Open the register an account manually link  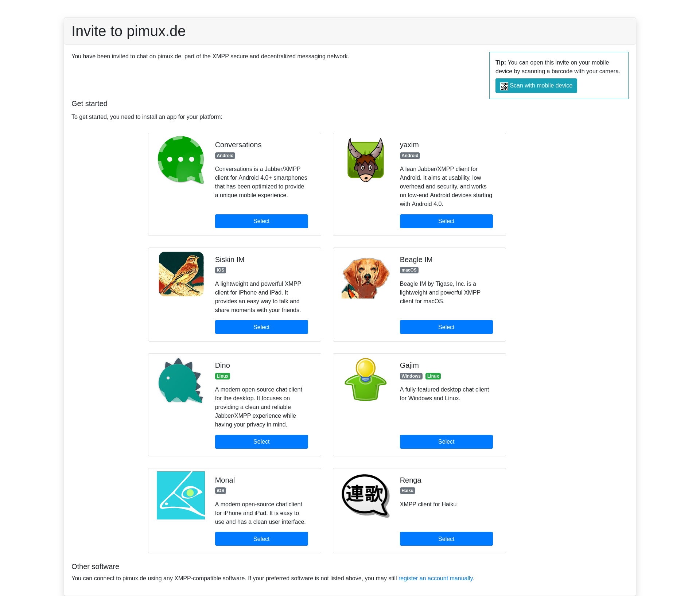435,579
